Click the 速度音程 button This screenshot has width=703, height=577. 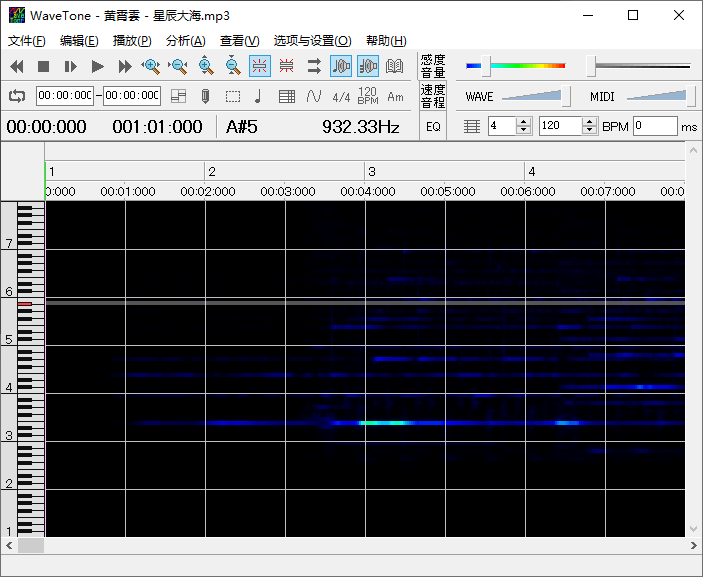pos(433,96)
